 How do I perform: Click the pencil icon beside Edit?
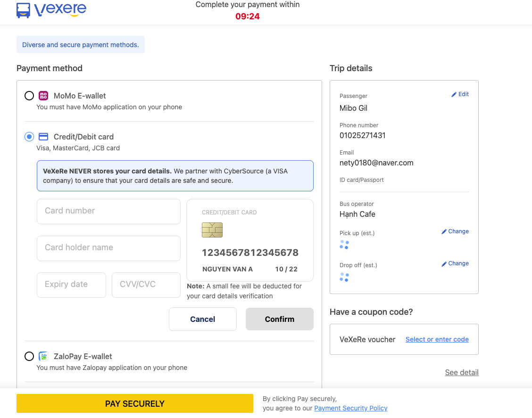click(x=454, y=95)
